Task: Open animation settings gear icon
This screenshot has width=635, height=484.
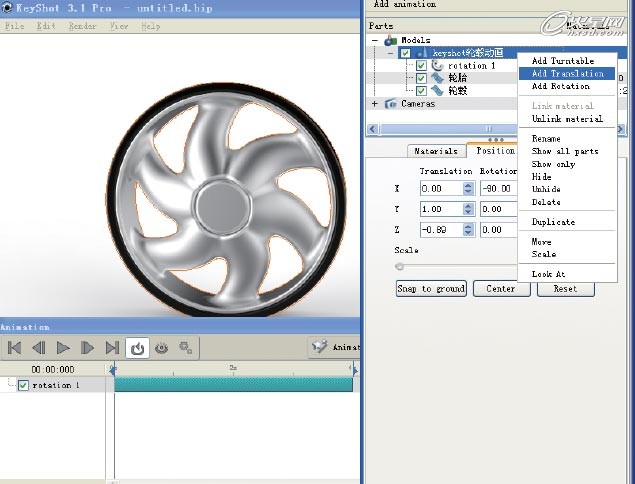Action: point(185,348)
